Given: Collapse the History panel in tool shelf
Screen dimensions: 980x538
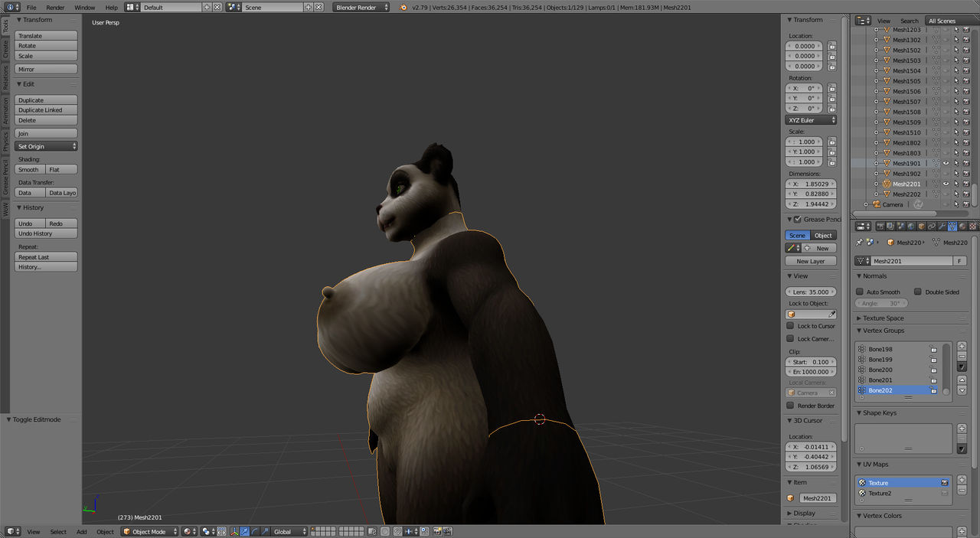Looking at the screenshot, I should click(33, 207).
